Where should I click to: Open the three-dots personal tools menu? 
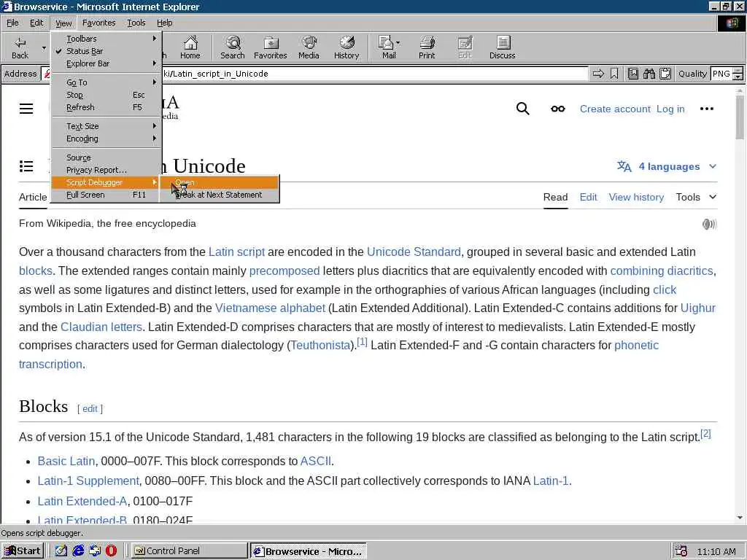coord(706,109)
